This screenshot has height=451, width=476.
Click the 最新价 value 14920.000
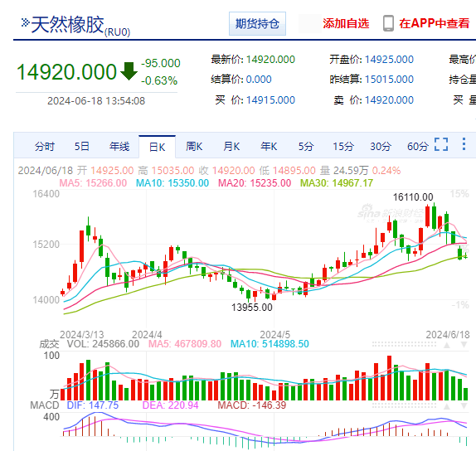(270, 60)
